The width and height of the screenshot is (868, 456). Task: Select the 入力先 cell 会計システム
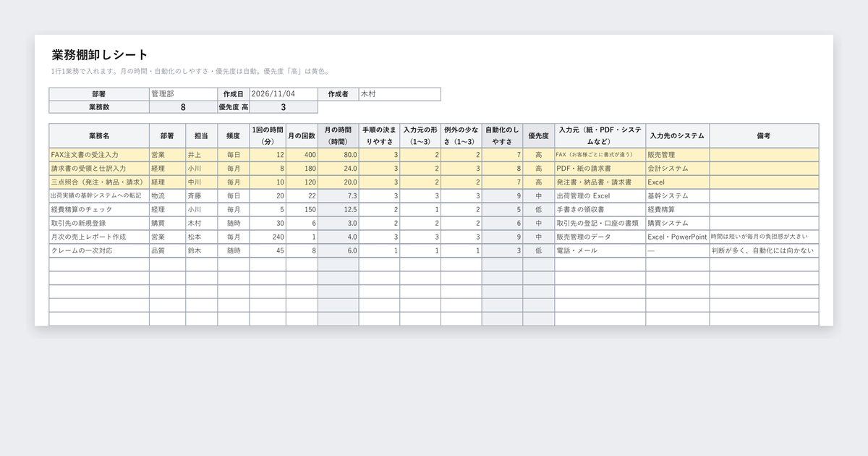pos(678,169)
